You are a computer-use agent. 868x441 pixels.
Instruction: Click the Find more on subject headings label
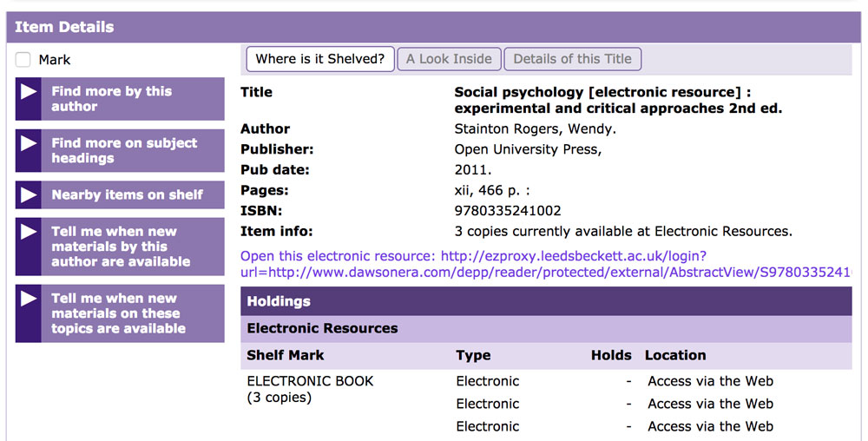pos(124,150)
